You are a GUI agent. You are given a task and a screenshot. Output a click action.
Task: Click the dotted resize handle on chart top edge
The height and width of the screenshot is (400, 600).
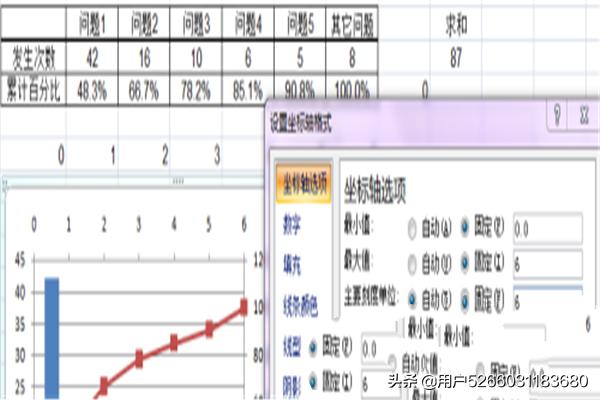(179, 181)
